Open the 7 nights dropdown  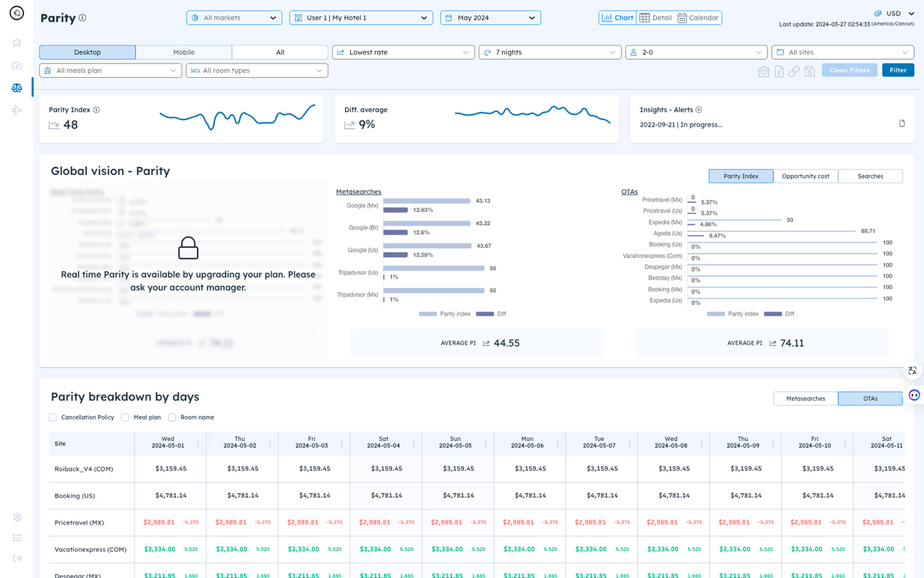549,52
